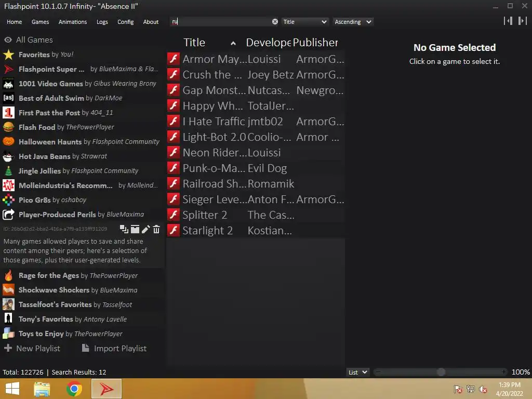Image resolution: width=532 pixels, height=399 pixels.
Task: Duplicate playlist using the copy icon
Action: (124, 229)
